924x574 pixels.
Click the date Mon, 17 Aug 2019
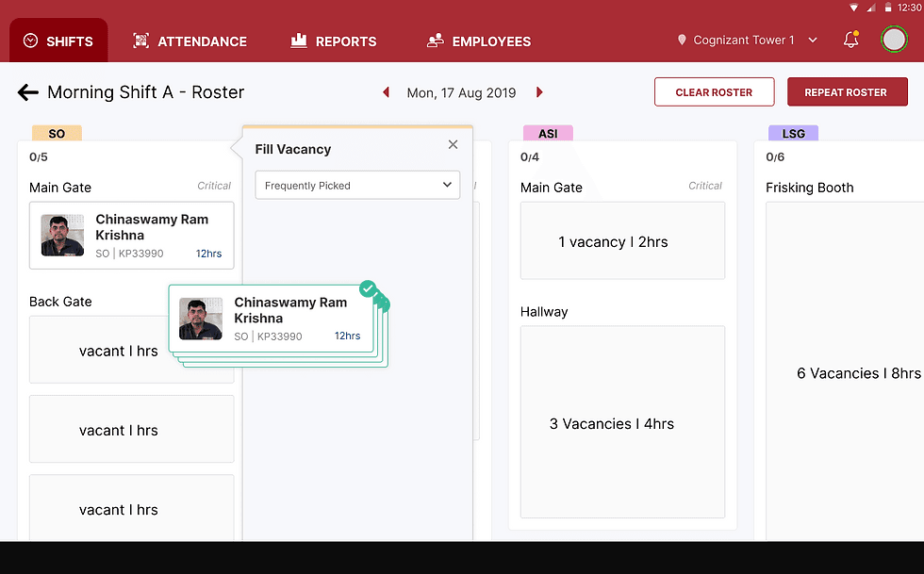tap(461, 93)
